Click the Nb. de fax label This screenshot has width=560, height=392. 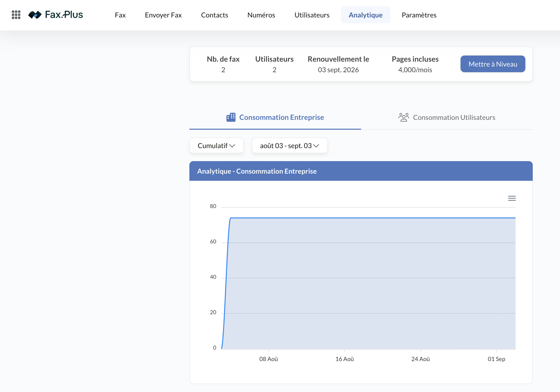223,59
